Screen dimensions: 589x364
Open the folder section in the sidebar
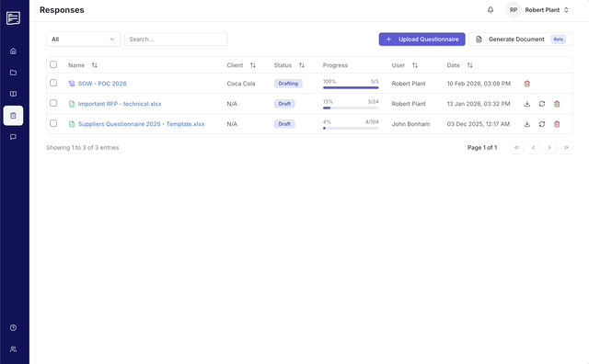(x=13, y=73)
